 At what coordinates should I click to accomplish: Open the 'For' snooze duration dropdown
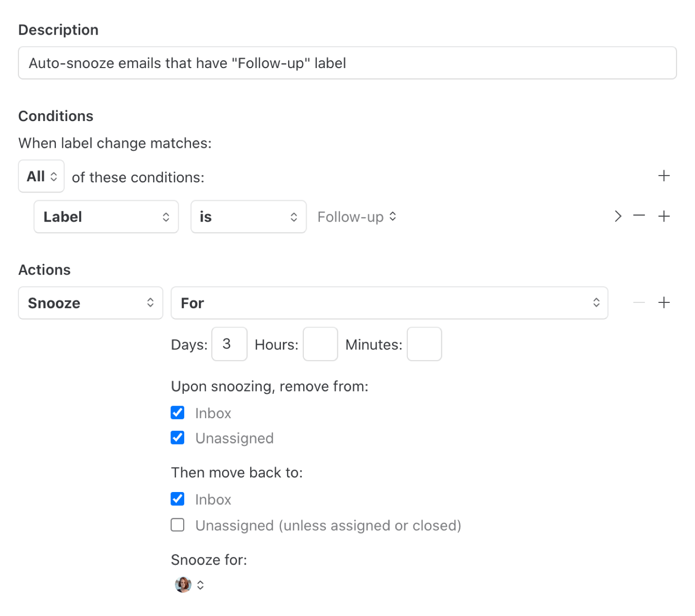tap(389, 303)
